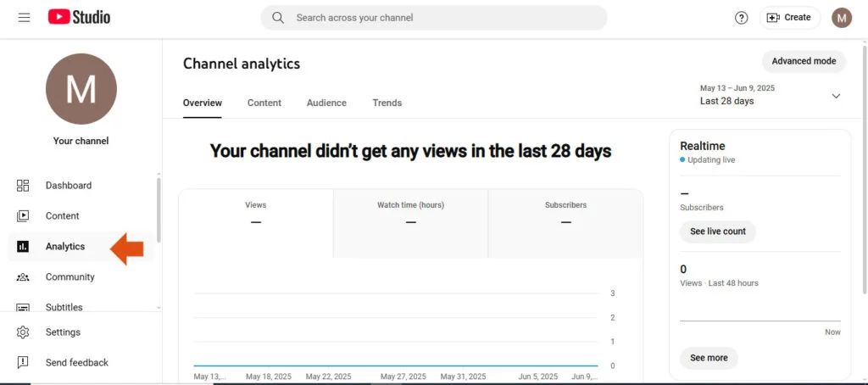Viewport: 868px width, 385px height.
Task: Click the Send feedback icon
Action: pyautogui.click(x=23, y=363)
